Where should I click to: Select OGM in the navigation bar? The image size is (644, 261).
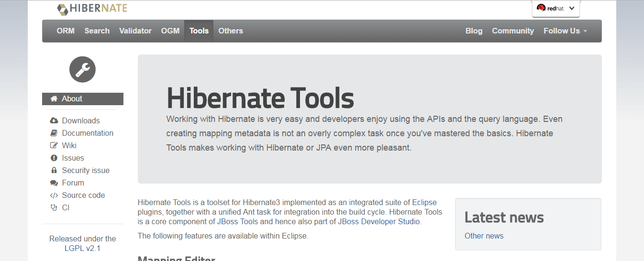(x=170, y=31)
